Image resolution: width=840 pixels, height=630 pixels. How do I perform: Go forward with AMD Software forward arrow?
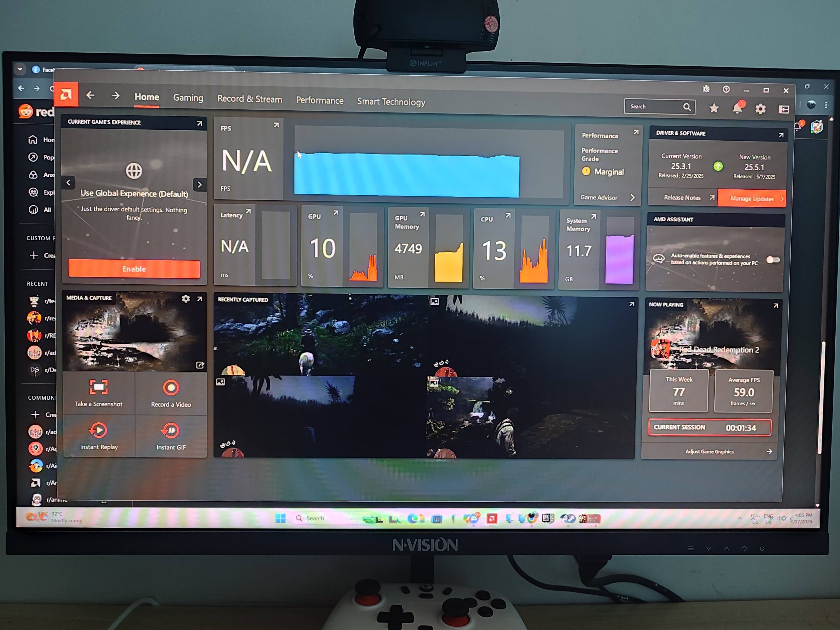point(115,96)
